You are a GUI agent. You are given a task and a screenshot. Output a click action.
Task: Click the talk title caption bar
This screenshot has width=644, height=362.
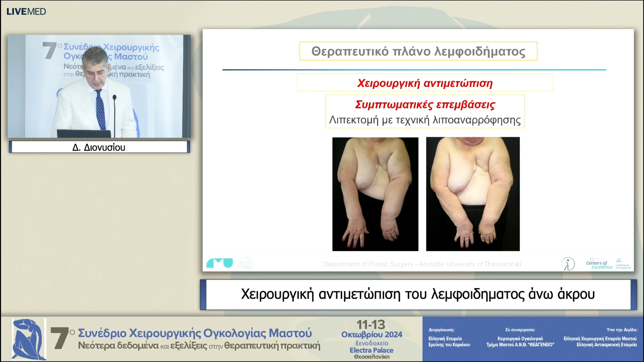(418, 294)
